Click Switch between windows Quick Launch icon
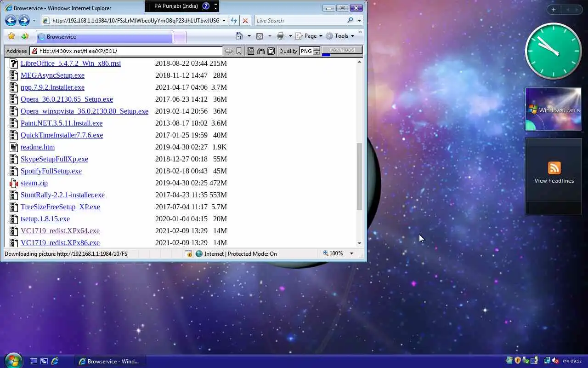The width and height of the screenshot is (588, 368). [44, 362]
